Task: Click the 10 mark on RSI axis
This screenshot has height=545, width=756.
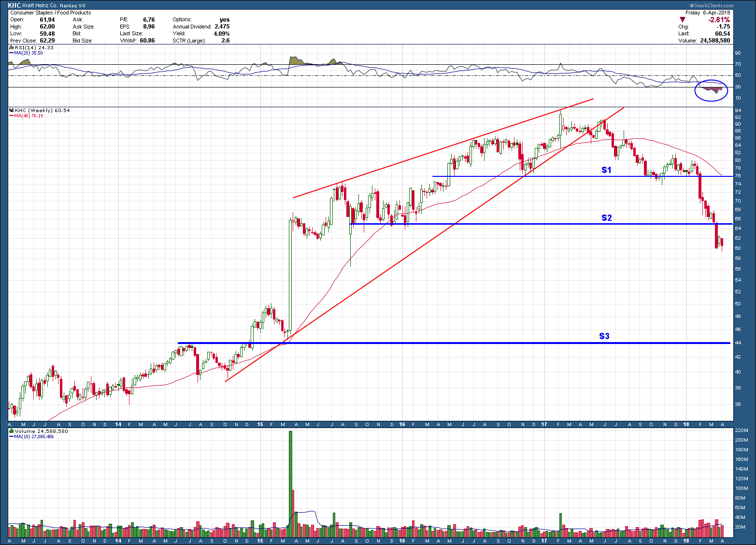Action: point(738,98)
